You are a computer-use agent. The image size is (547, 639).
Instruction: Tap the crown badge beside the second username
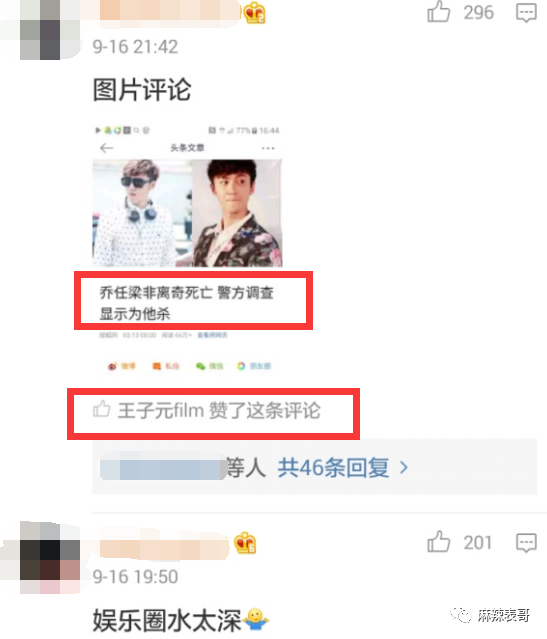coord(245,543)
